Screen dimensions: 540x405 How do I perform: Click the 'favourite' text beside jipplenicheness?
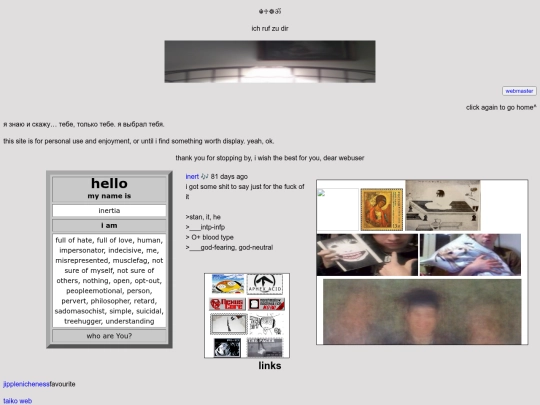(x=62, y=384)
